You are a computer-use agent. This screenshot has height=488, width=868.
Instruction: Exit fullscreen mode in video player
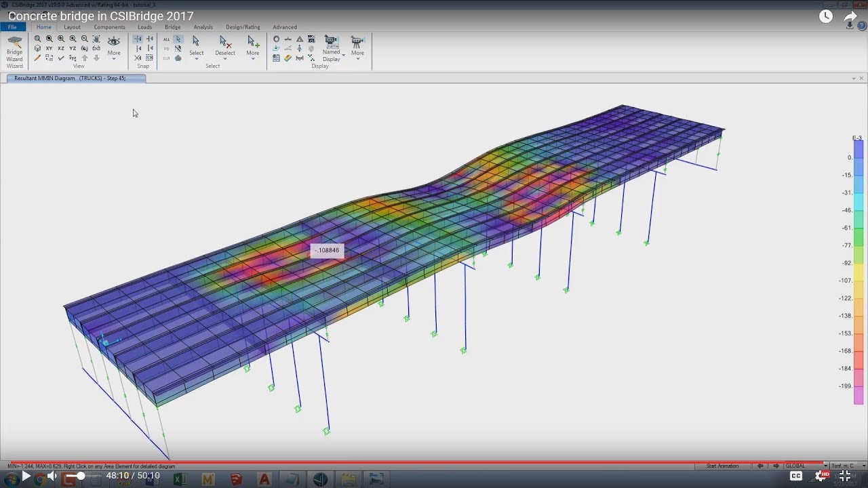(845, 476)
